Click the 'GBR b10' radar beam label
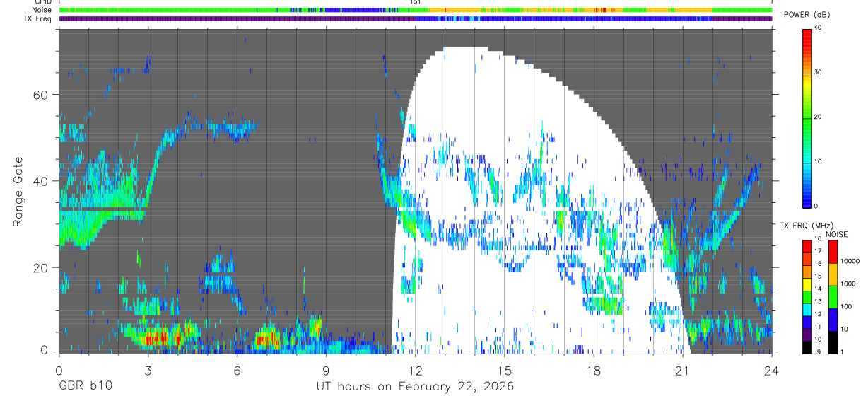The width and height of the screenshot is (868, 401). coord(85,387)
